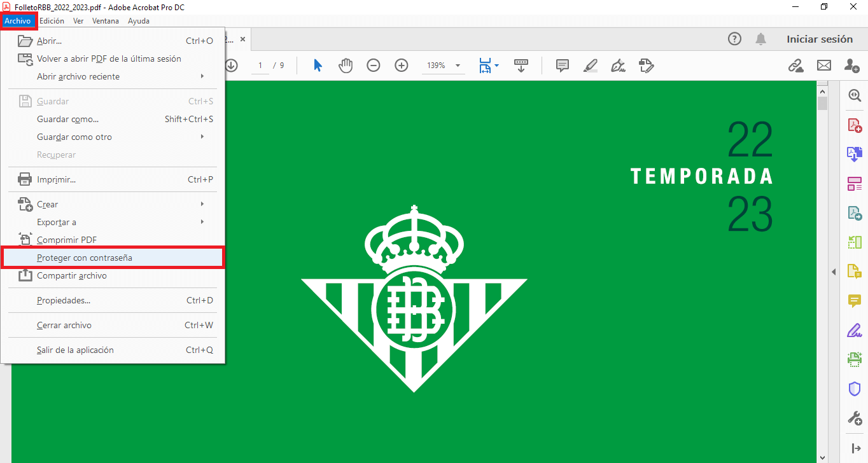Open the Protect shield sidebar tool
Viewport: 868px width, 463px height.
click(855, 389)
